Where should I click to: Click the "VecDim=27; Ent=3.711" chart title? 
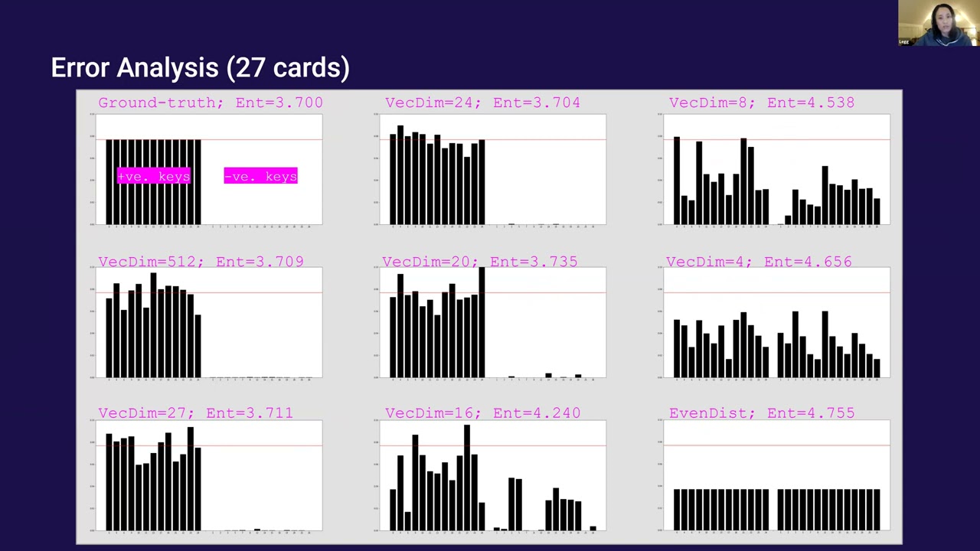(195, 413)
